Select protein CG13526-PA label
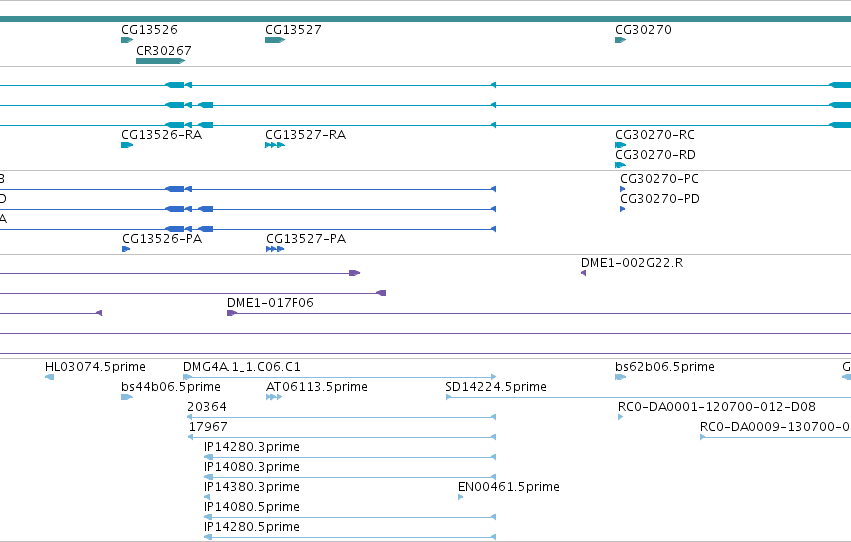 point(162,239)
